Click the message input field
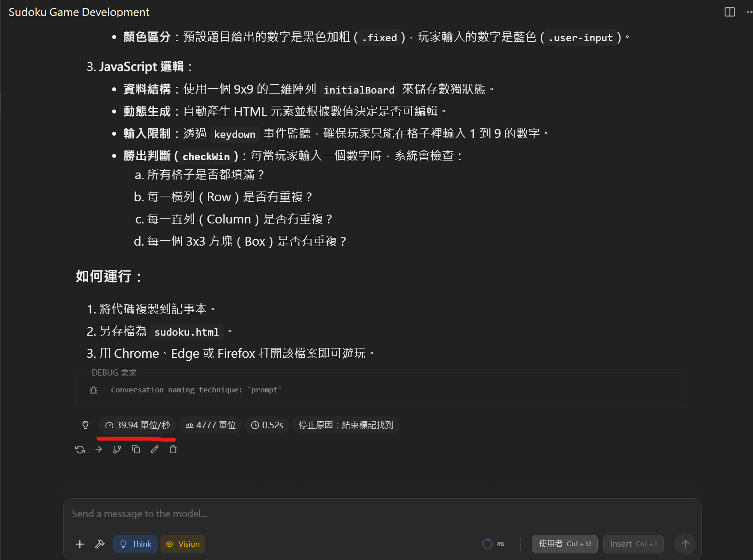The width and height of the screenshot is (753, 560). [382, 514]
